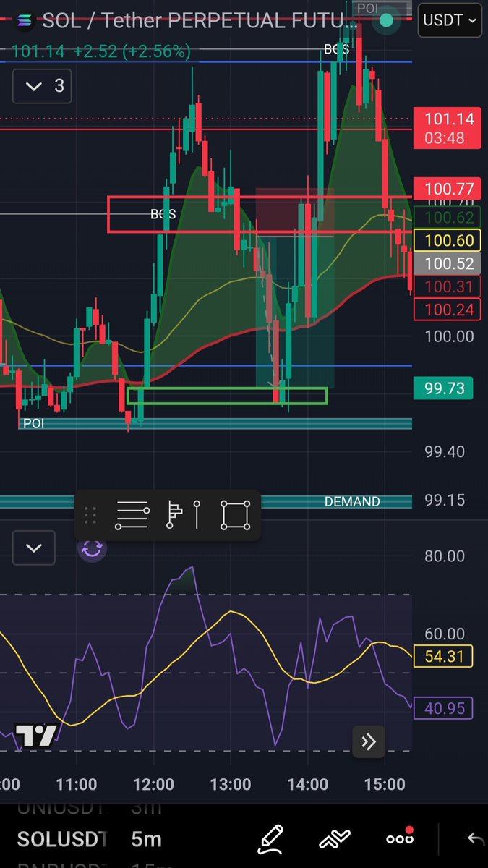Open the three-dots more menu

pos(400,839)
